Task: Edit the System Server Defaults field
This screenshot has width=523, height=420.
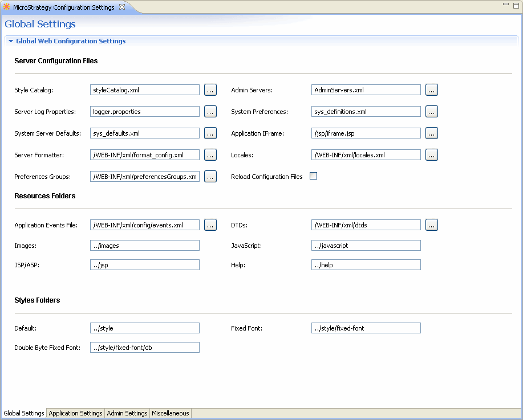Action: click(145, 133)
